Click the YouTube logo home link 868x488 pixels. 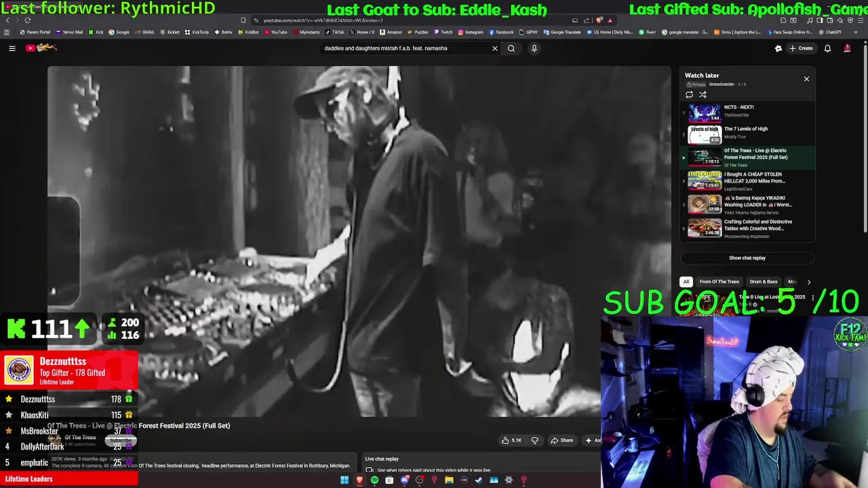41,48
